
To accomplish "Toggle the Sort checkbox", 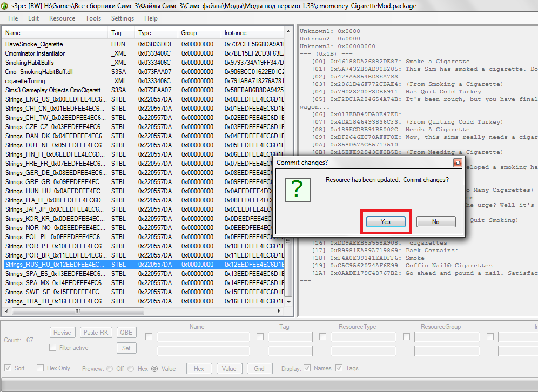I will pyautogui.click(x=8, y=368).
